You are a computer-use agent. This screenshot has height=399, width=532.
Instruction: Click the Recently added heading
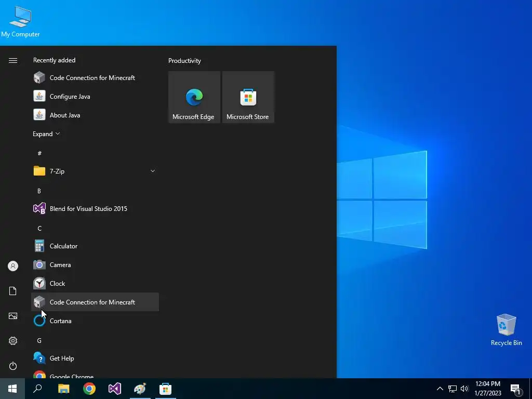click(54, 60)
